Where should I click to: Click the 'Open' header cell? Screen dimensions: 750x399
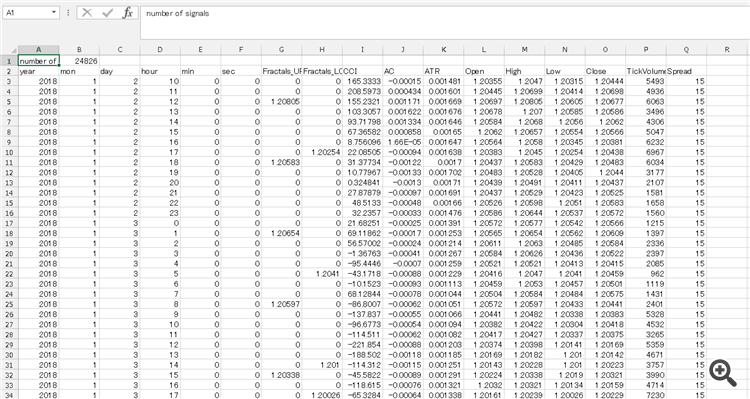[x=484, y=71]
